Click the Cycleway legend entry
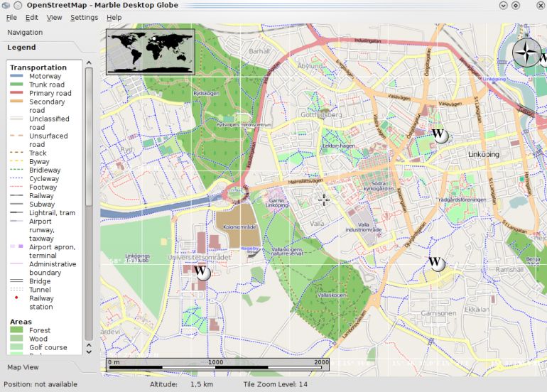The width and height of the screenshot is (547, 392). tap(44, 178)
